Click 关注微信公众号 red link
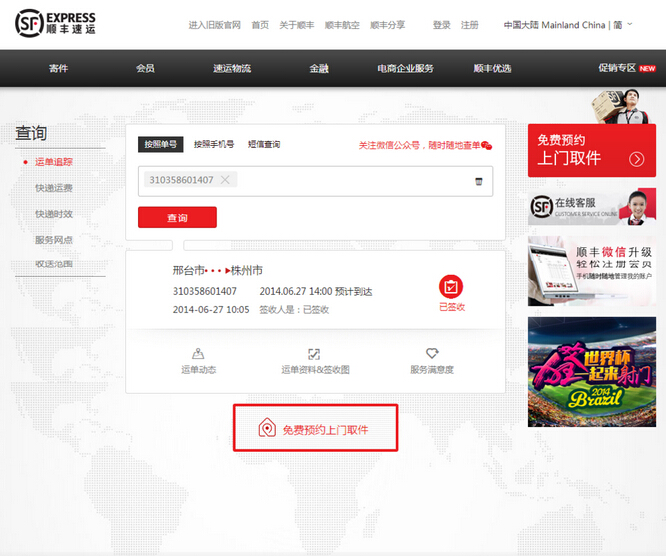Viewport: 666px width, 556px height. tap(419, 146)
